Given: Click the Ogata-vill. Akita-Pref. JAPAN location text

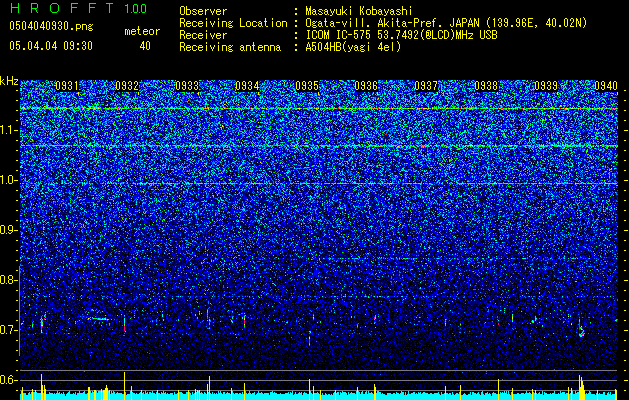Looking at the screenshot, I should pyautogui.click(x=445, y=23).
